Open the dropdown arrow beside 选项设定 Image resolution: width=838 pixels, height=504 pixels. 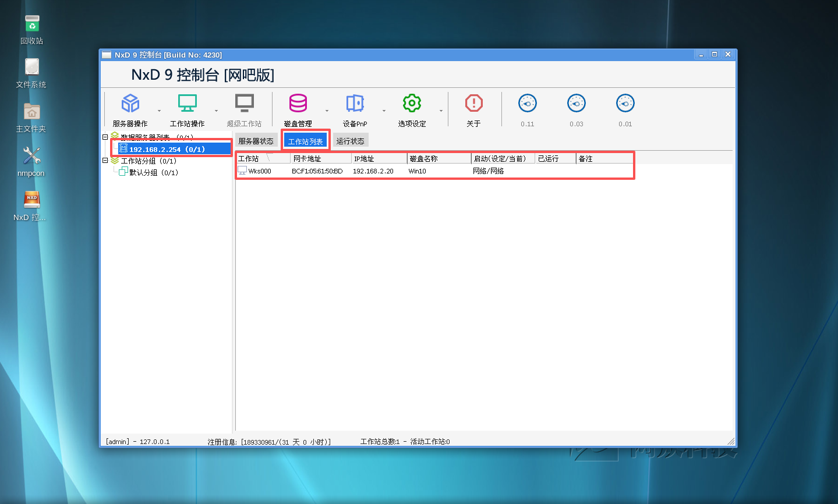[441, 111]
